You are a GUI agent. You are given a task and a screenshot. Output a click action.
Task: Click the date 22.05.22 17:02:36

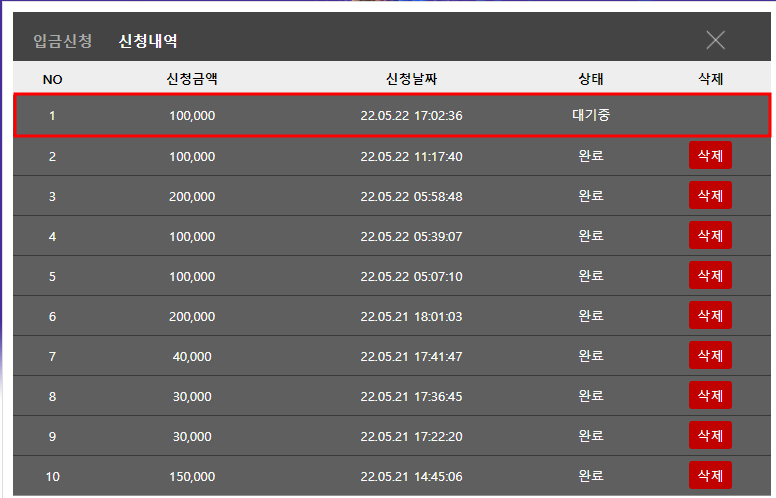point(411,115)
